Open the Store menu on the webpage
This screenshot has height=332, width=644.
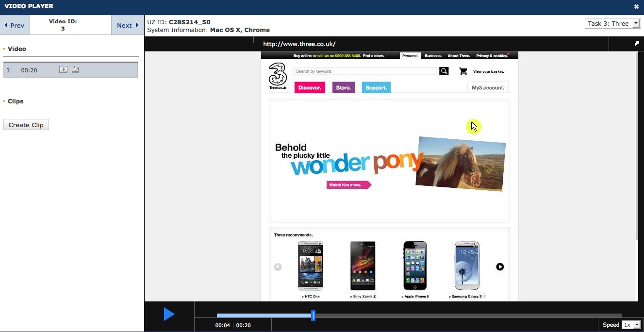(344, 87)
